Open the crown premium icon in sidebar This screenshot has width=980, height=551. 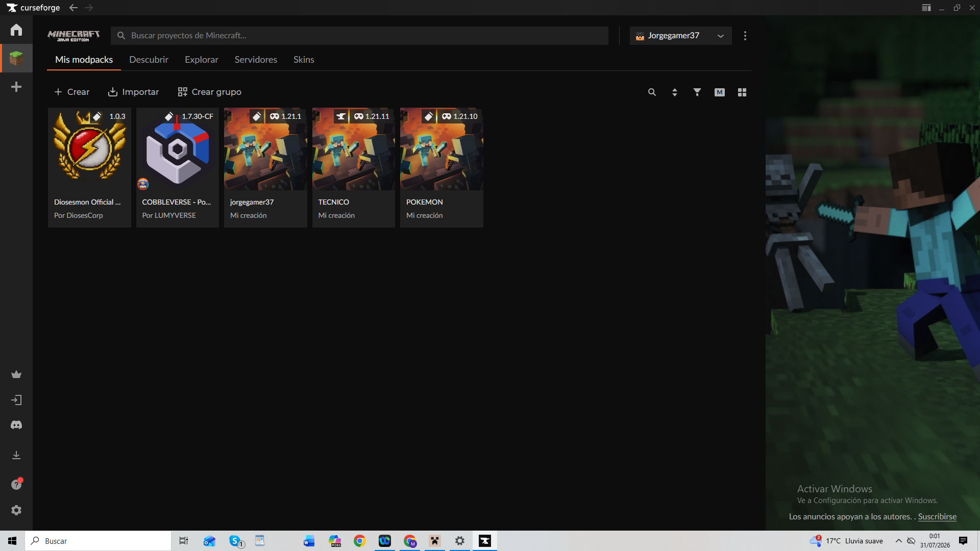tap(16, 374)
